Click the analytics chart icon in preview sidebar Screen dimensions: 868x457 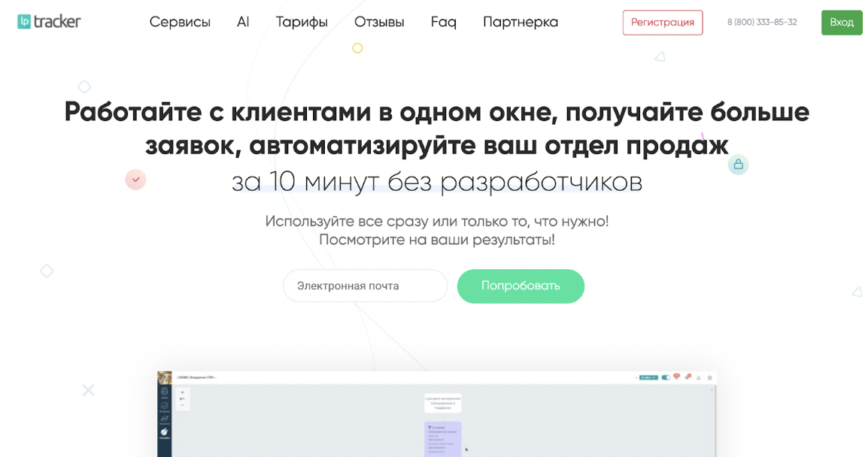tap(165, 420)
